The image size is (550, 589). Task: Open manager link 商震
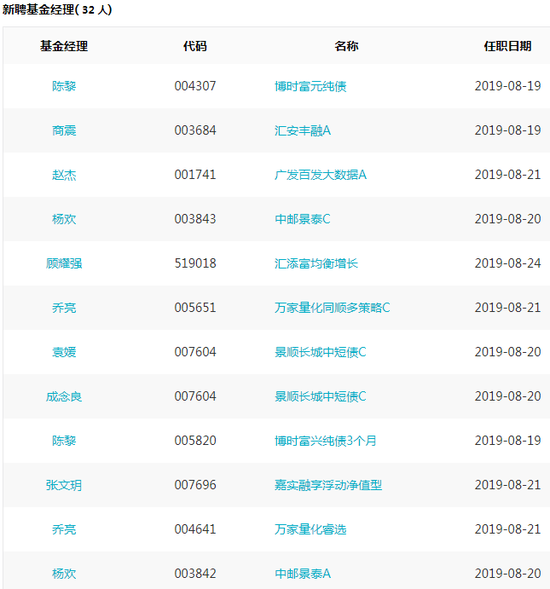click(64, 130)
